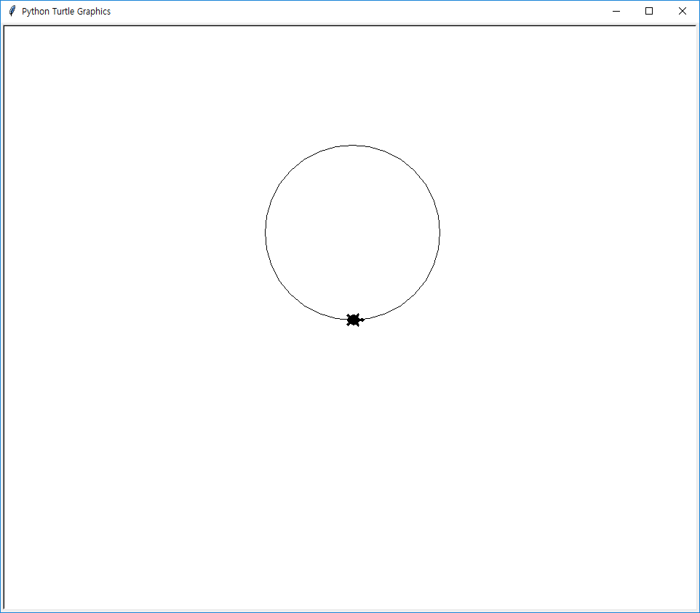Click the 'Python Turtle Graphics' title text
The height and width of the screenshot is (613, 700).
[x=66, y=12]
